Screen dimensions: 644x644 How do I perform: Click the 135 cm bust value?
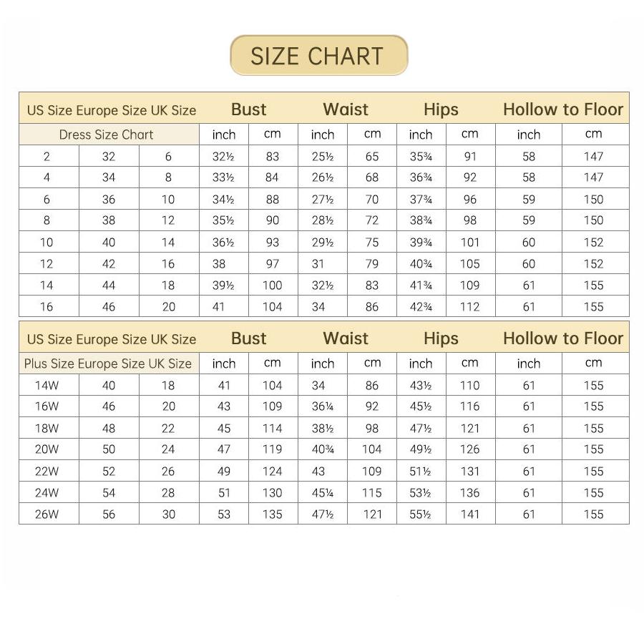[x=273, y=514]
